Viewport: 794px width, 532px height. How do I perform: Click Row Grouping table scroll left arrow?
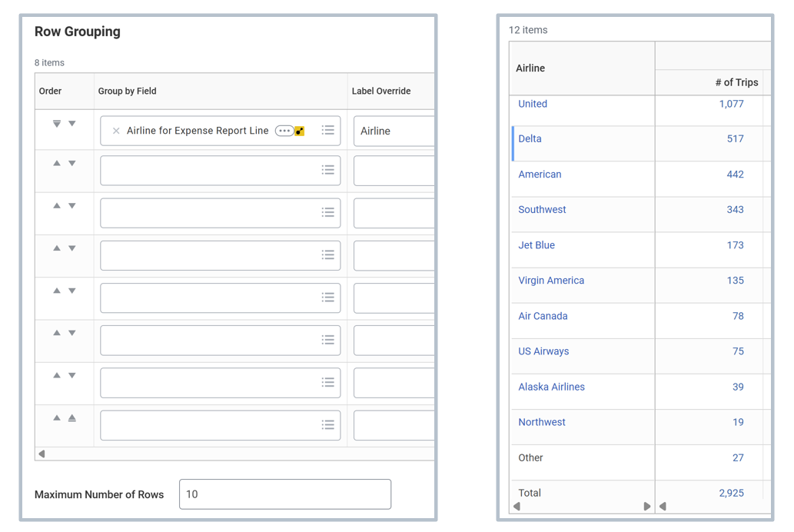pos(42,454)
